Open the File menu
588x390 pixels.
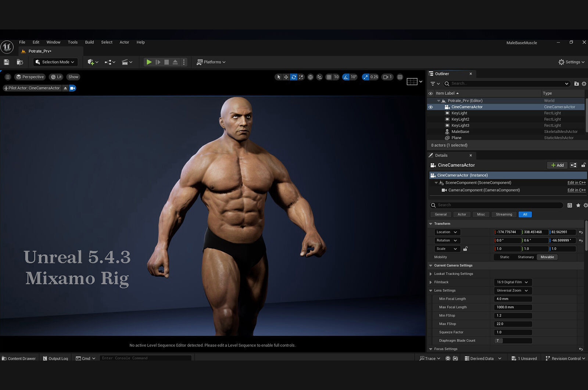(22, 42)
